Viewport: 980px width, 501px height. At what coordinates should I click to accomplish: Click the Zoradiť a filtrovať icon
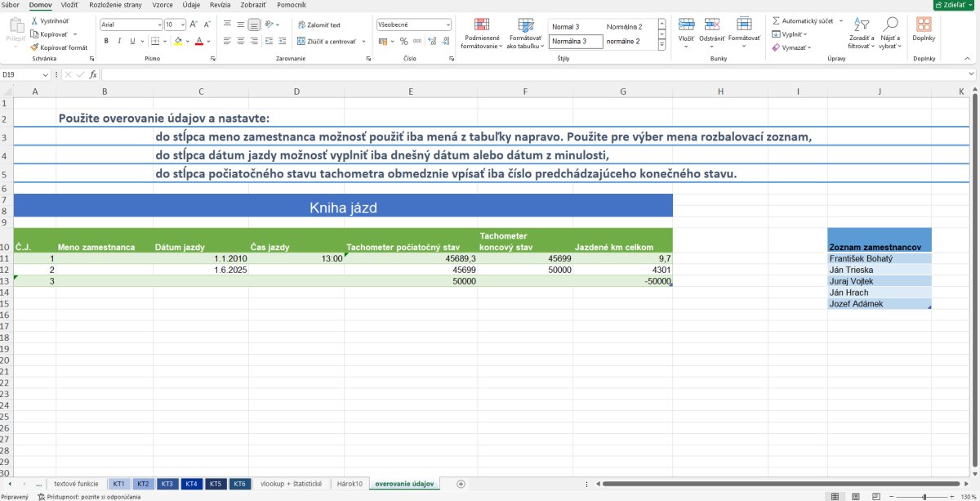coord(861,25)
